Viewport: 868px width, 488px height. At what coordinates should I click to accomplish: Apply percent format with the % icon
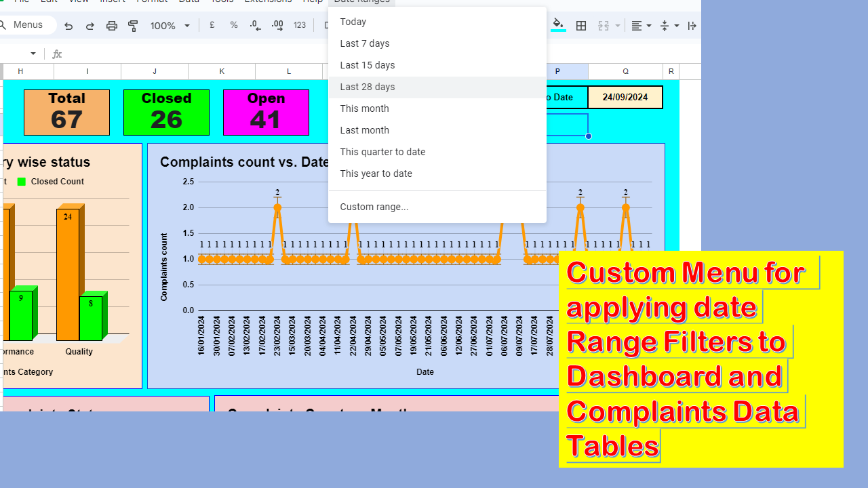pos(234,25)
